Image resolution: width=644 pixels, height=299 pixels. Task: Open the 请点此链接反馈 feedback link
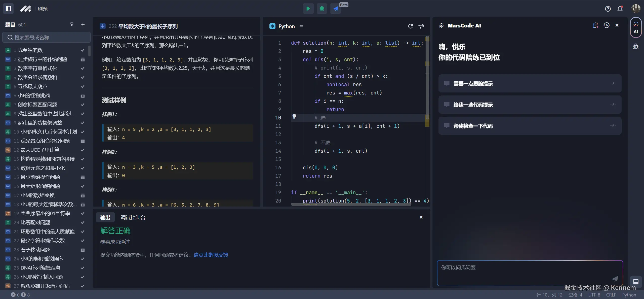point(210,255)
